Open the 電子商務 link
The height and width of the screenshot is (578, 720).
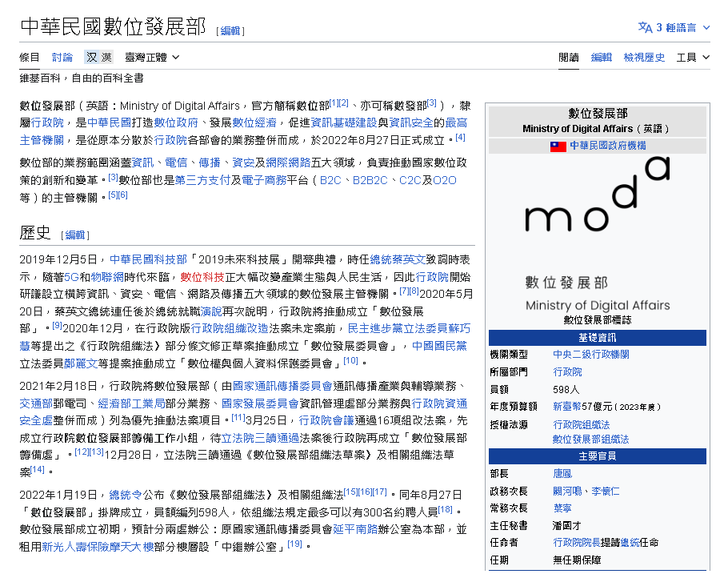(x=264, y=180)
